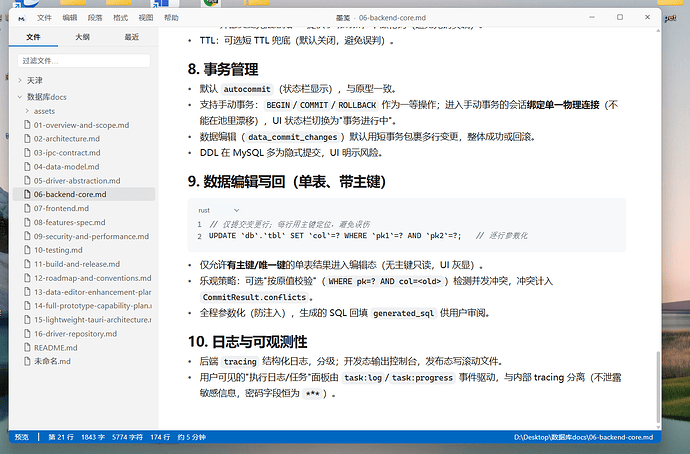Open the 编辑 menu
Screen dimensions: 690x454
click(x=70, y=18)
